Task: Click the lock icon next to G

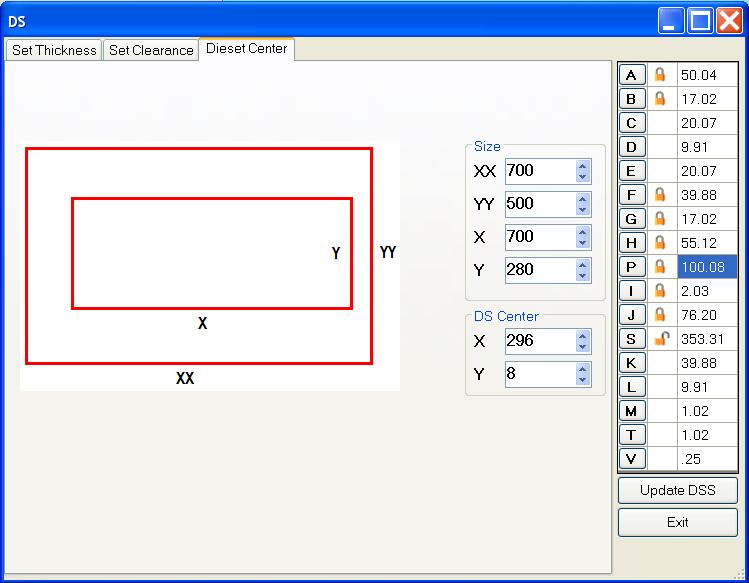Action: (x=660, y=219)
